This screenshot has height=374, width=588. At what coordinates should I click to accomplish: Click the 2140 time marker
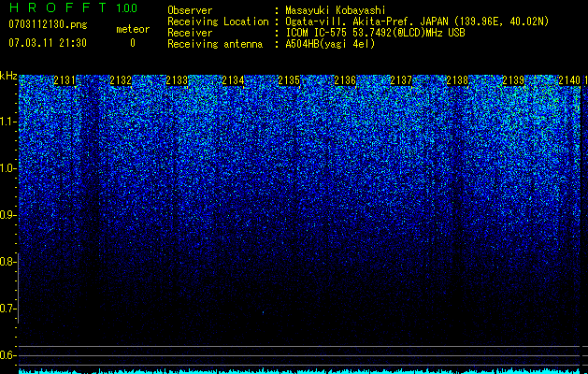tap(569, 79)
